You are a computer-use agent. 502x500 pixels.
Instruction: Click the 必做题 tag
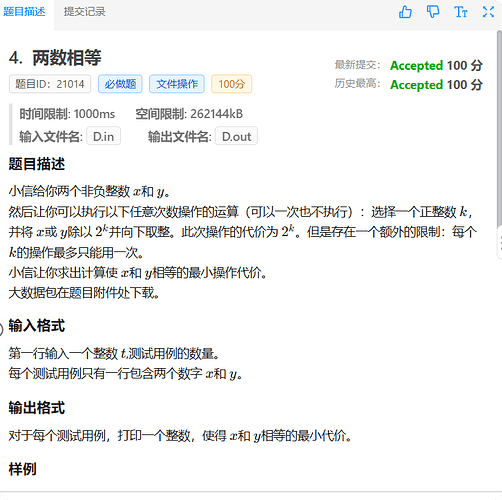pyautogui.click(x=120, y=84)
